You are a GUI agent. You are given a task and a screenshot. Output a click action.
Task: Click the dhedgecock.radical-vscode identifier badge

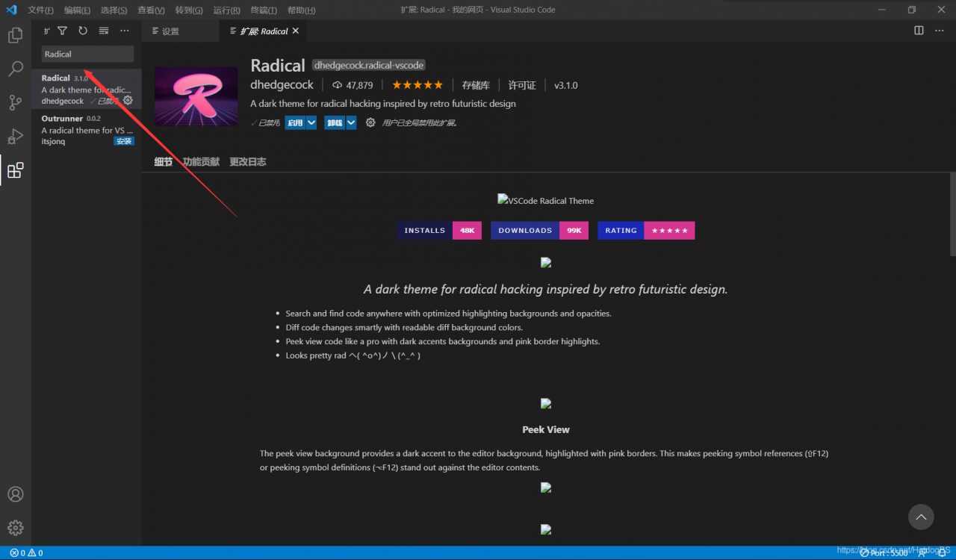[x=369, y=65]
